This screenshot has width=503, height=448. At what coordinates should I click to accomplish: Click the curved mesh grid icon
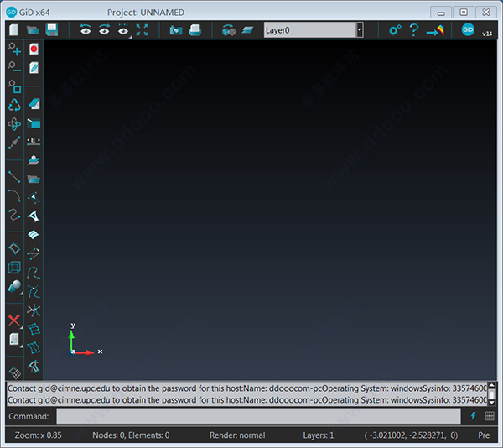pyautogui.click(x=34, y=329)
